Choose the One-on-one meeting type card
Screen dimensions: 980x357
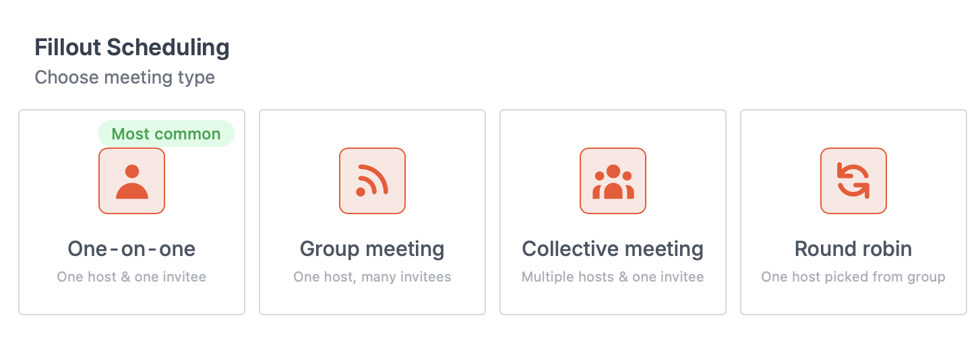(x=131, y=212)
